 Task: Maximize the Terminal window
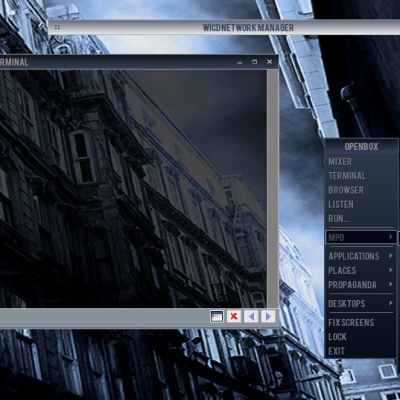(255, 62)
